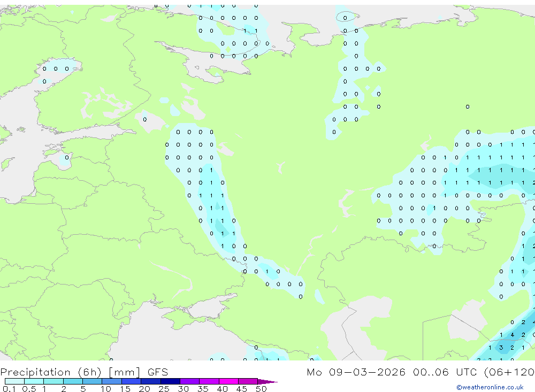Choose the 10–15 mm legend color segment
The width and height of the screenshot is (535, 392).
pyautogui.click(x=112, y=381)
